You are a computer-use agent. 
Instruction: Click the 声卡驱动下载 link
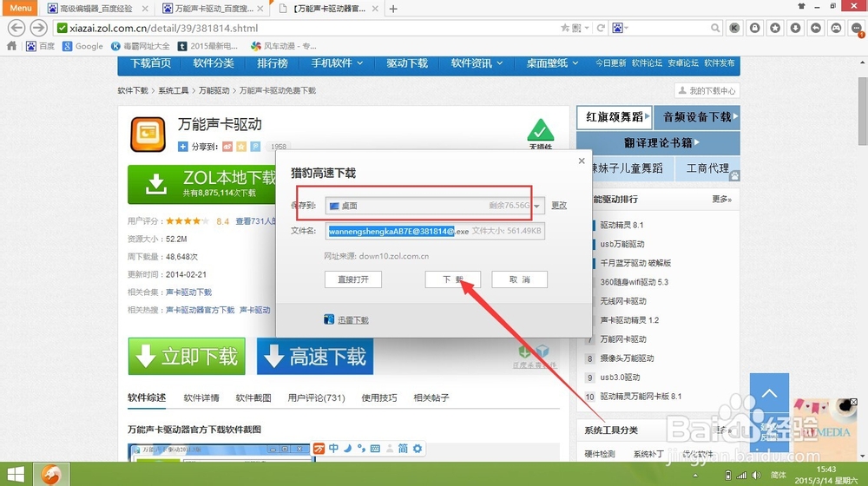point(188,292)
